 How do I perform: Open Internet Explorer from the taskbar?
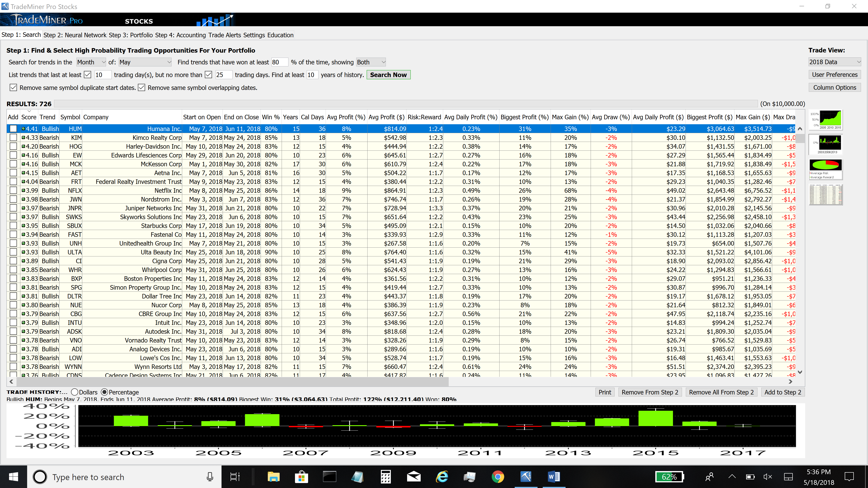(x=442, y=477)
